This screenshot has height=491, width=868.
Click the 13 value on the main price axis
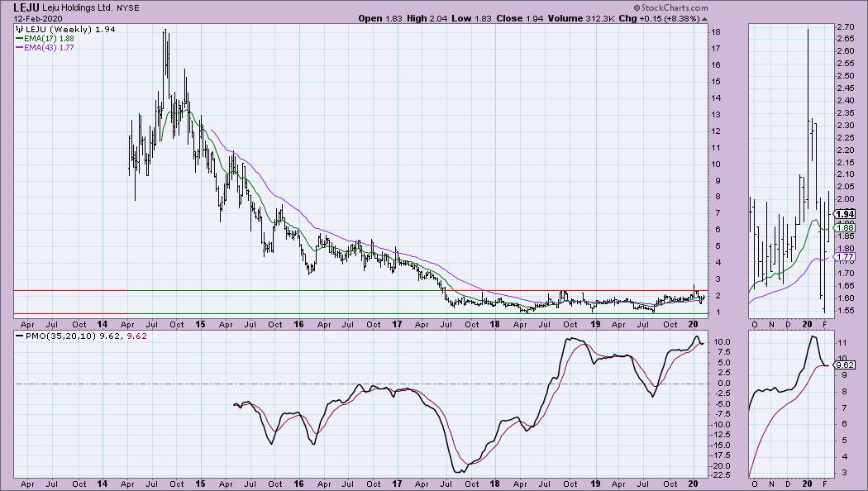click(716, 115)
